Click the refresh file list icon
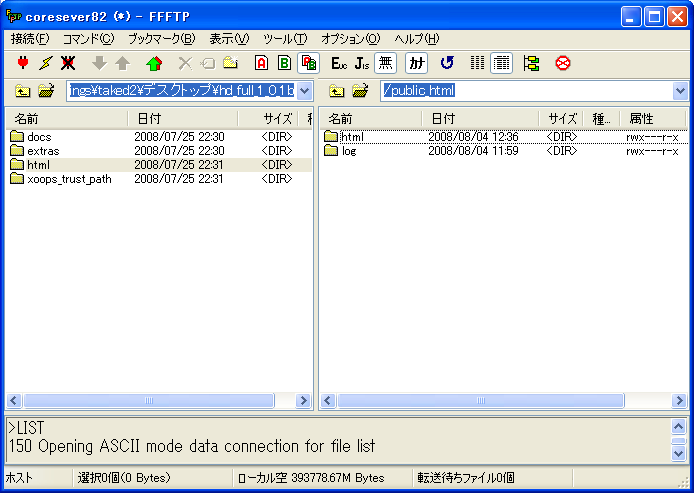Image resolution: width=694 pixels, height=493 pixels. tap(447, 63)
